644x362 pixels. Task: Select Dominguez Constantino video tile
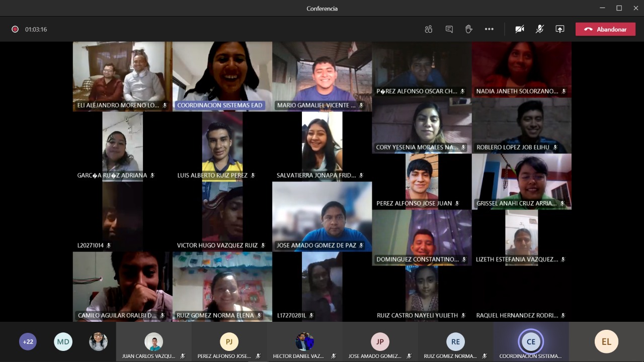click(x=422, y=237)
